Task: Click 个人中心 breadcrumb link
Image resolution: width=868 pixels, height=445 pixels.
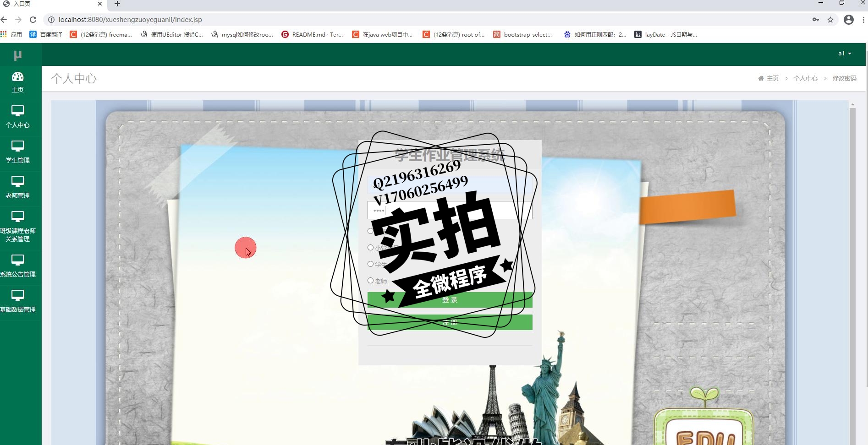Action: (806, 78)
